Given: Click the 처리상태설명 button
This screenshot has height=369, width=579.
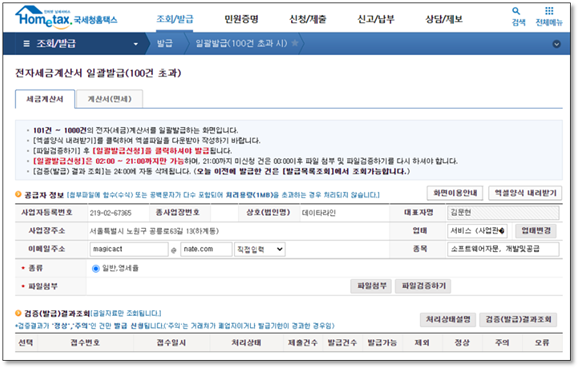Looking at the screenshot, I should point(448,320).
